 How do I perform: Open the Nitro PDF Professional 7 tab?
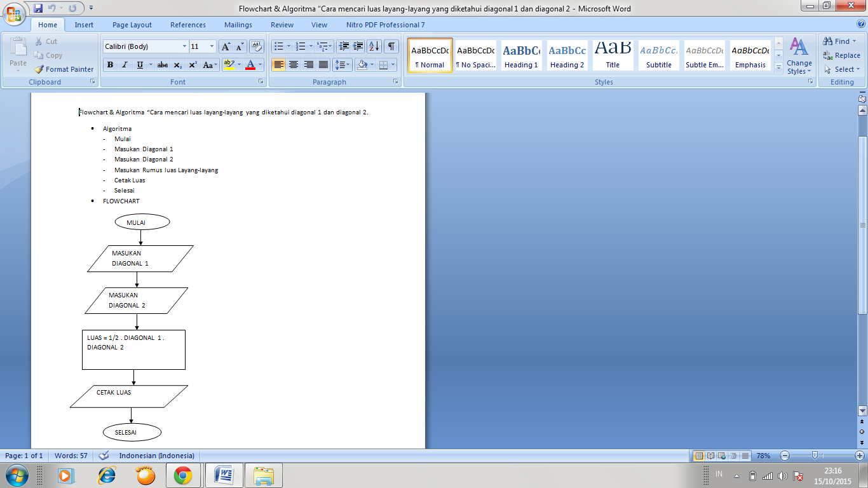pos(386,25)
